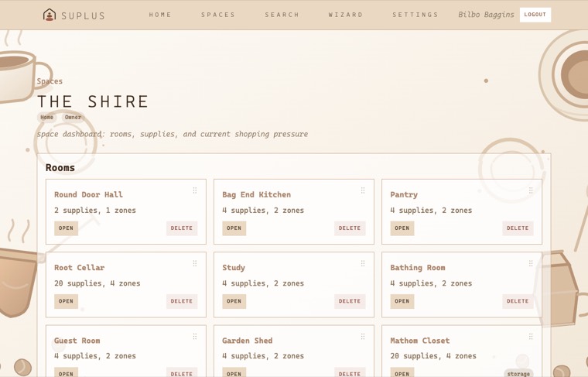
Task: Delete the Bathing Room
Action: (518, 301)
